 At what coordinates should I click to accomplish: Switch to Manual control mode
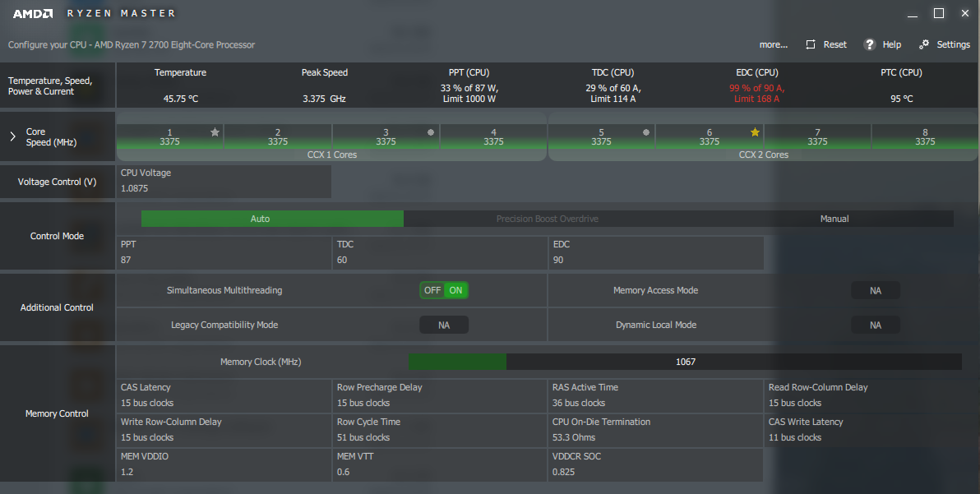tap(834, 219)
